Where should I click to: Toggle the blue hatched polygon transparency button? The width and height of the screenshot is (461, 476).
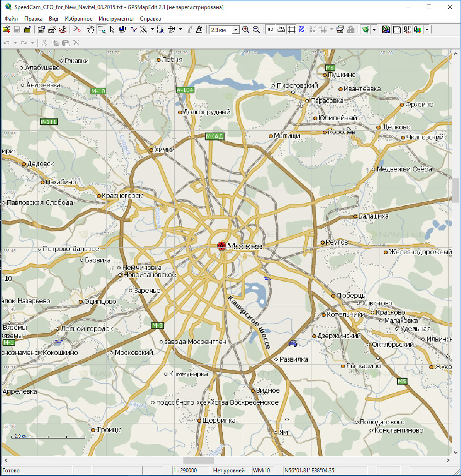click(x=301, y=29)
